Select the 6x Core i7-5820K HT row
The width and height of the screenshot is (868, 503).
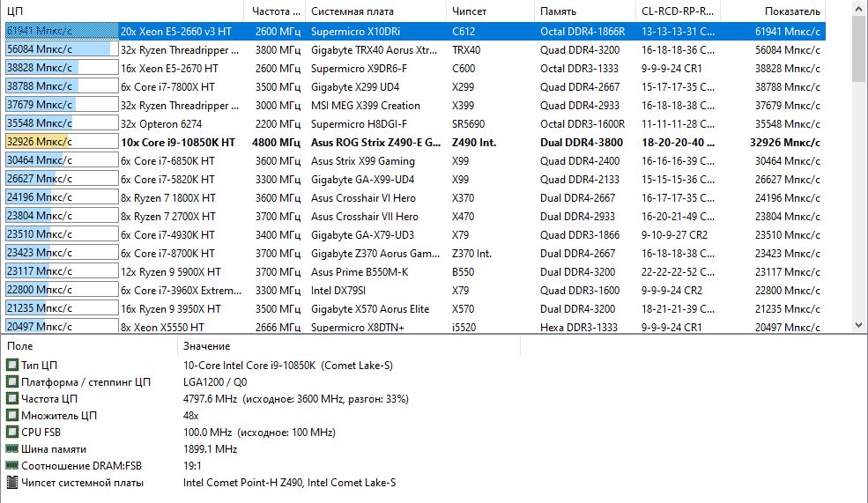415,180
